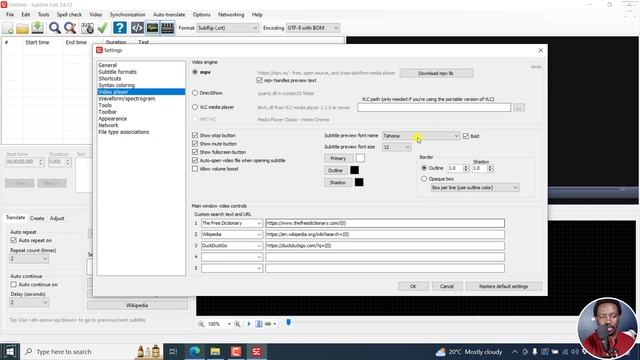This screenshot has height=360, width=640.
Task: Toggle the video clapperboard toolbar icon
Action: (167, 28)
